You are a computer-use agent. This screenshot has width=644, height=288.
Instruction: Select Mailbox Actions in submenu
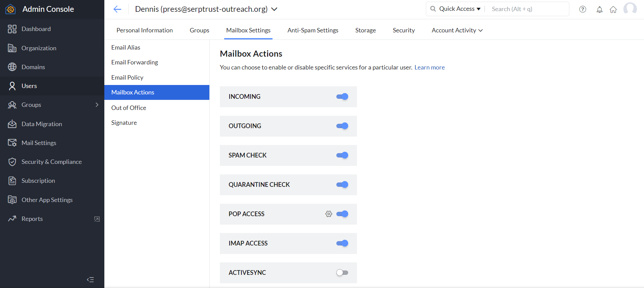[x=157, y=92]
